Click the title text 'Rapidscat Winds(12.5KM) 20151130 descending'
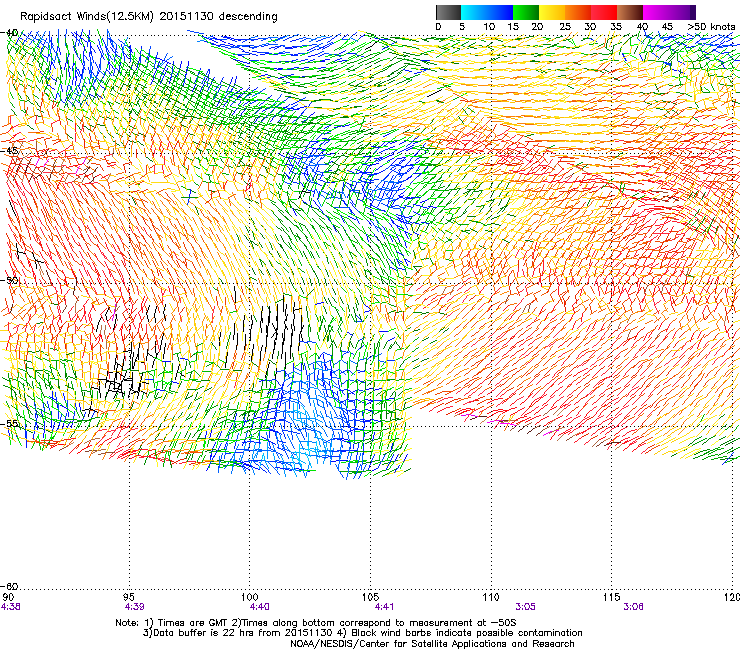Screen dimensions: 740x650 pyautogui.click(x=149, y=17)
